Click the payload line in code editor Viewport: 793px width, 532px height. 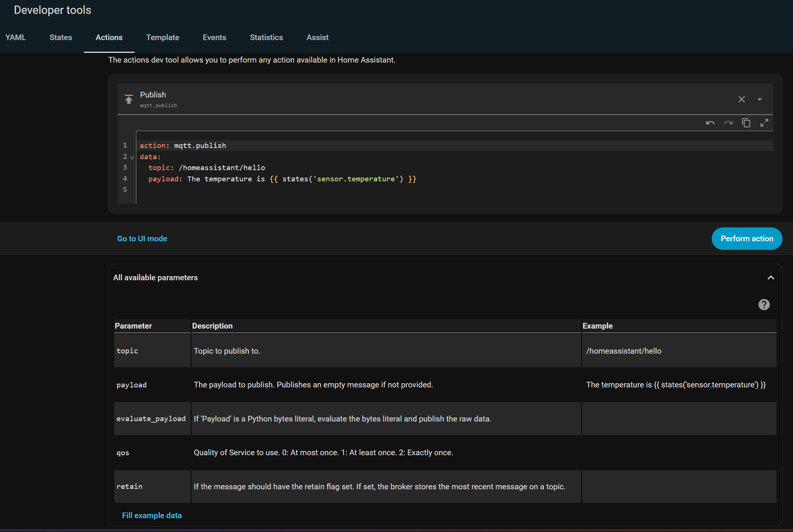point(282,179)
